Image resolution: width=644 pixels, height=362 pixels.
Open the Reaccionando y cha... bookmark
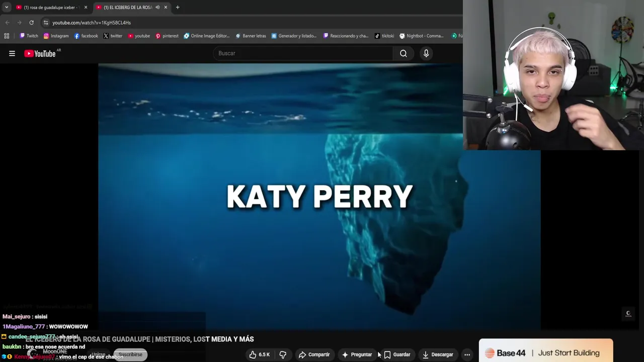pos(346,36)
